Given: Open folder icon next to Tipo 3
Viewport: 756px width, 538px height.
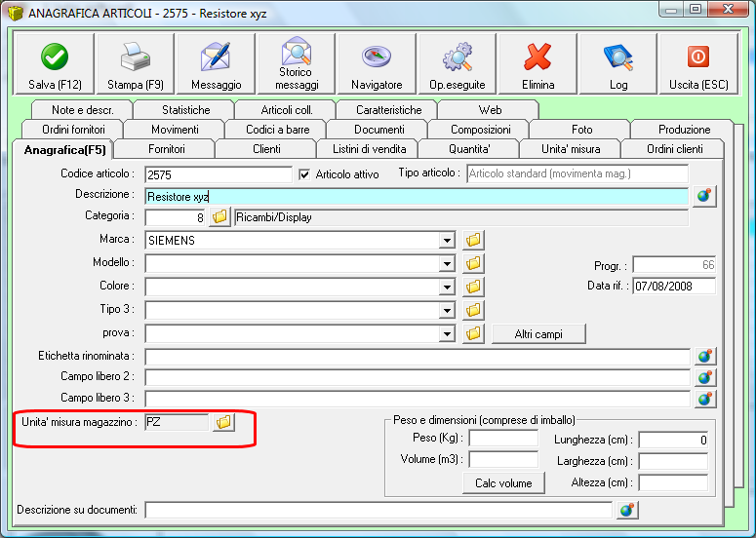Looking at the screenshot, I should coord(473,310).
